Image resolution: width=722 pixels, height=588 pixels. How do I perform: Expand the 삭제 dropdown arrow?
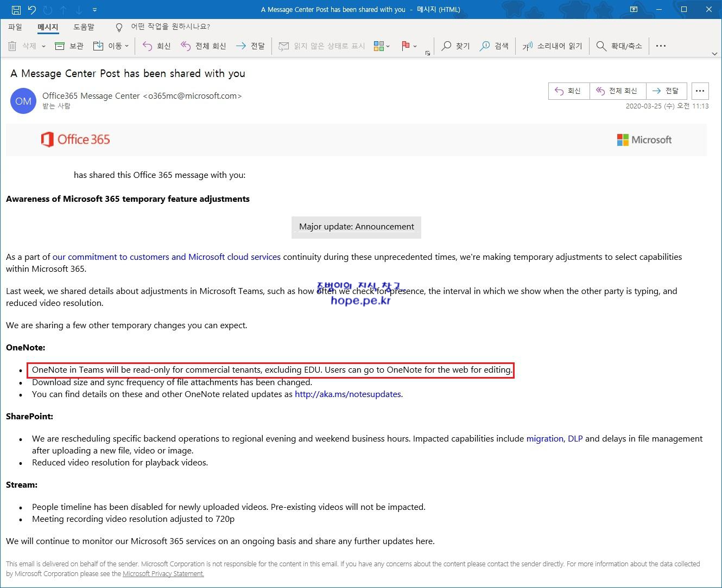[x=43, y=46]
